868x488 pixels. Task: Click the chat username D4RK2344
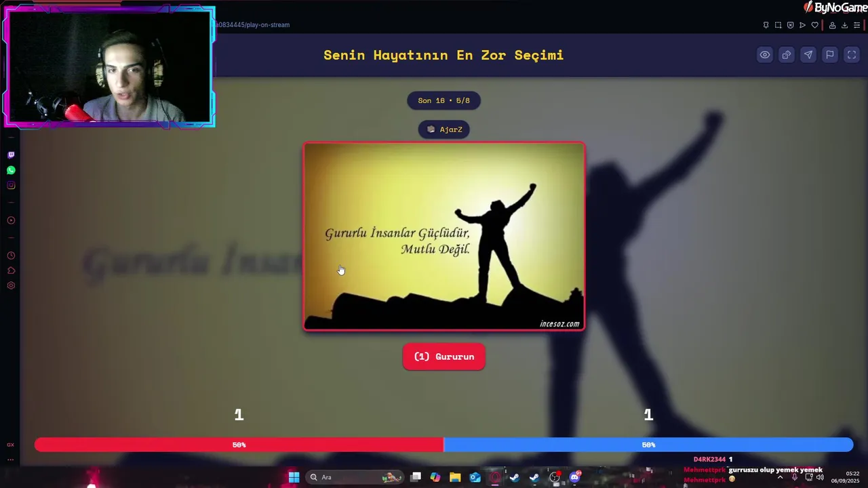tap(709, 460)
